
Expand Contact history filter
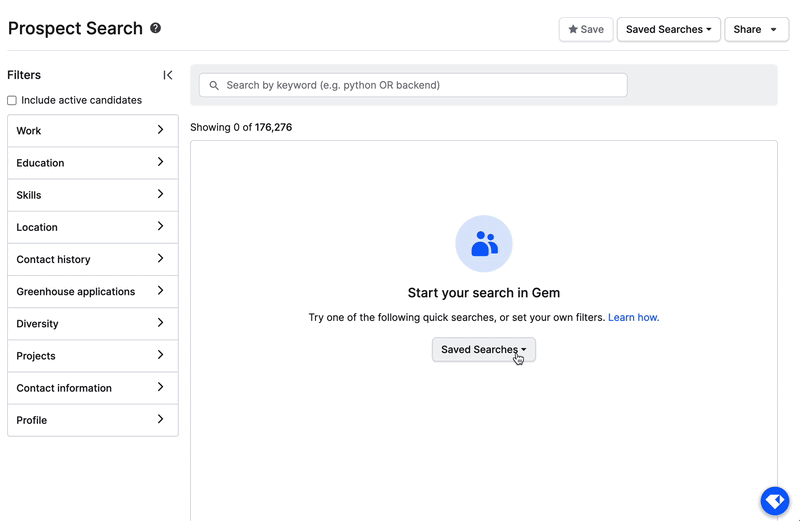(x=92, y=259)
